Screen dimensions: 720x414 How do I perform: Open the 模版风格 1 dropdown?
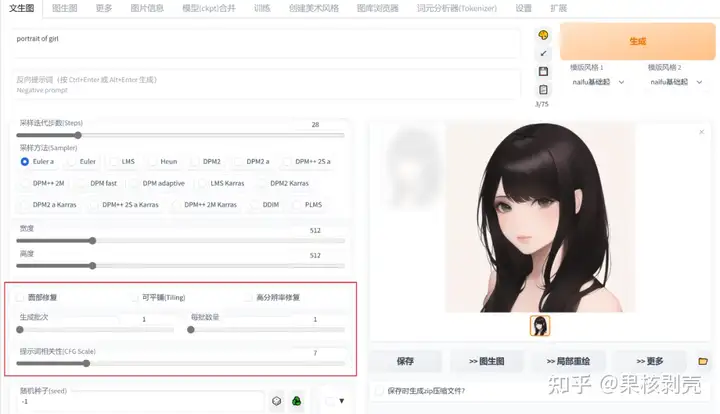pyautogui.click(x=598, y=82)
